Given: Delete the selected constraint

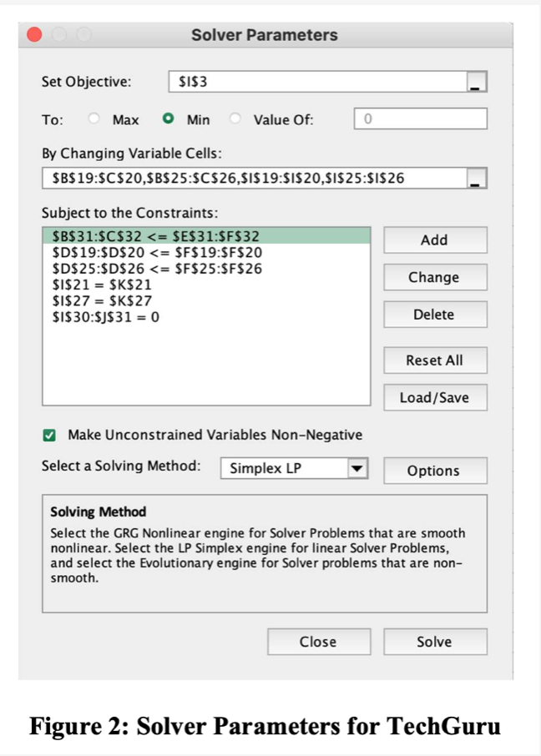Looking at the screenshot, I should pos(435,314).
